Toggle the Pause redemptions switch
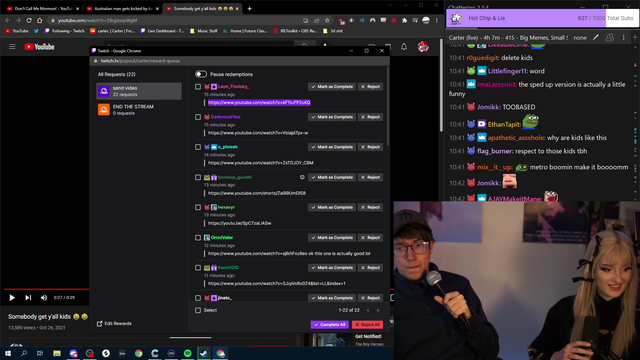 (201, 74)
